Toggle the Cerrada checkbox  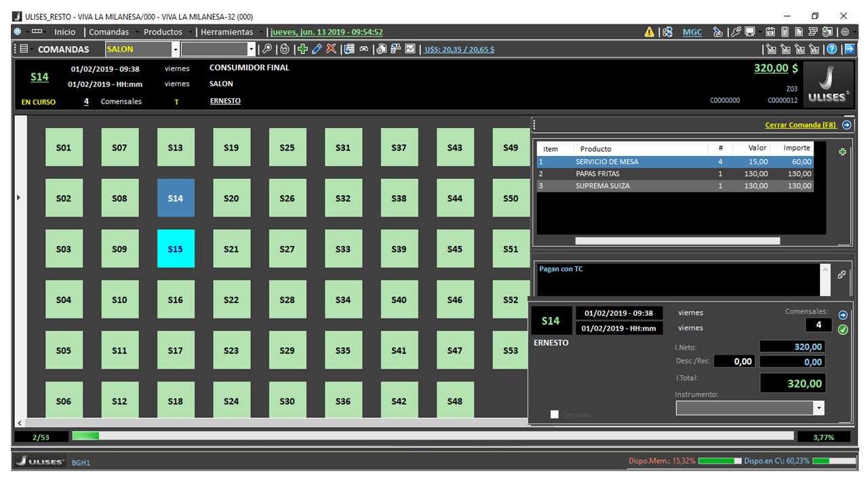(555, 414)
